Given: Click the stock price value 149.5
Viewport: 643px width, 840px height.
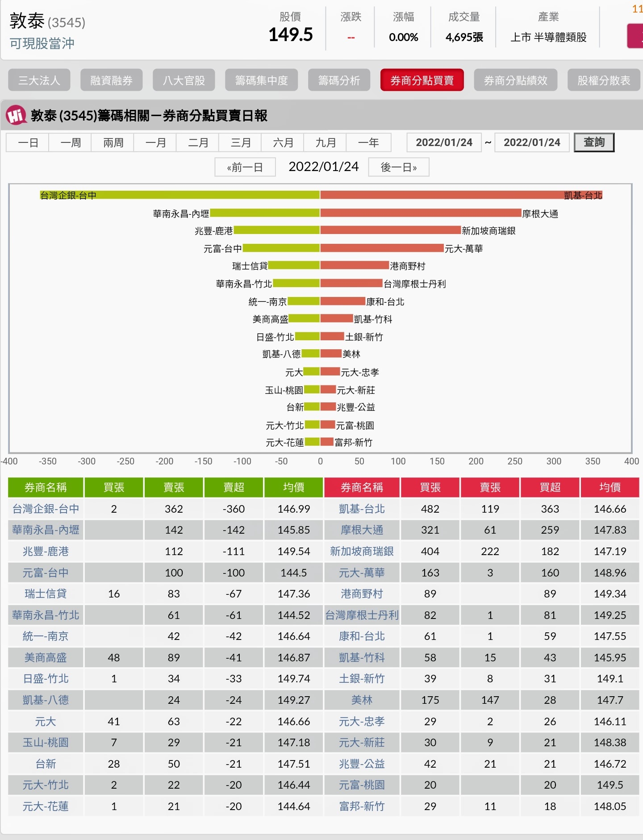Looking at the screenshot, I should coord(291,35).
